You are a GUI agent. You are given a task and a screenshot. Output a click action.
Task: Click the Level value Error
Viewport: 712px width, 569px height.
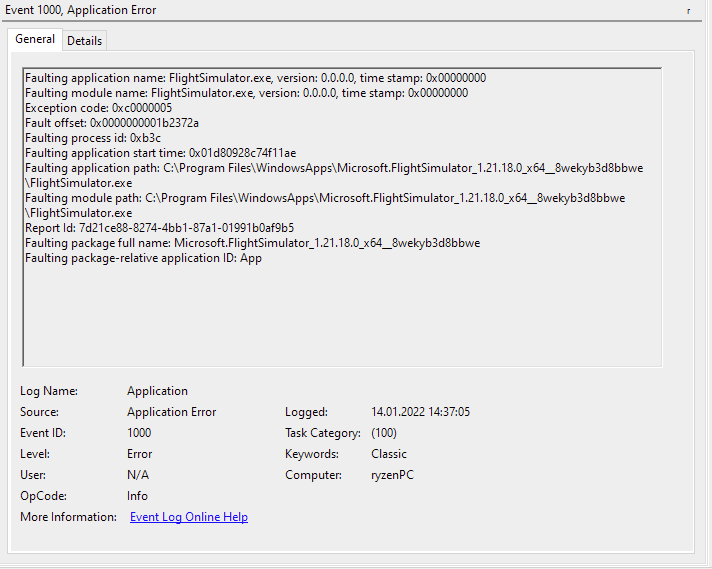tap(139, 454)
